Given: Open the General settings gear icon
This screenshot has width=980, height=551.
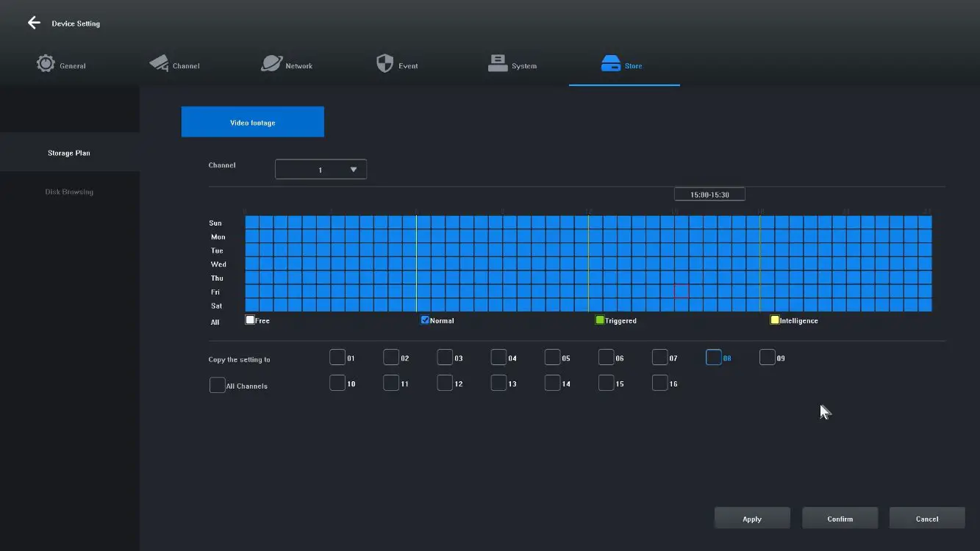Looking at the screenshot, I should coord(46,64).
